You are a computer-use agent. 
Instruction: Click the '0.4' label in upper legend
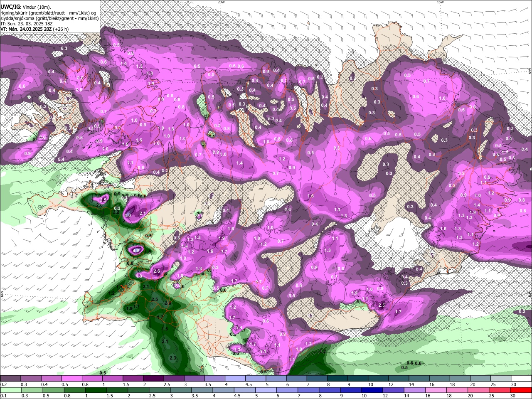tap(44, 384)
